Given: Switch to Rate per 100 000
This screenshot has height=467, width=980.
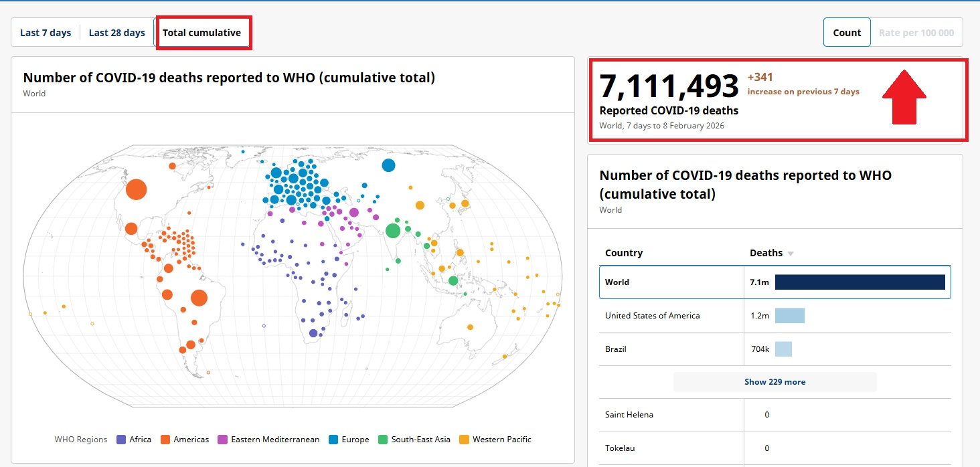Looking at the screenshot, I should pos(916,33).
